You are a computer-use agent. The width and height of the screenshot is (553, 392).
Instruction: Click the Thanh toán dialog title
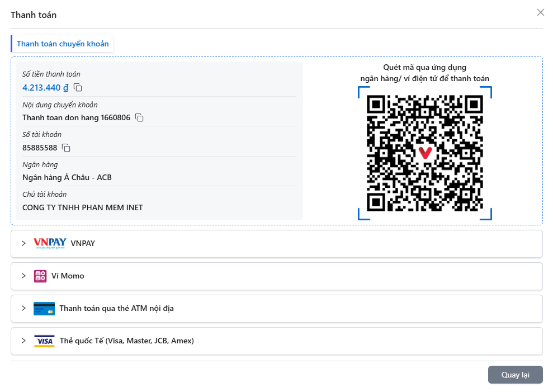34,15
